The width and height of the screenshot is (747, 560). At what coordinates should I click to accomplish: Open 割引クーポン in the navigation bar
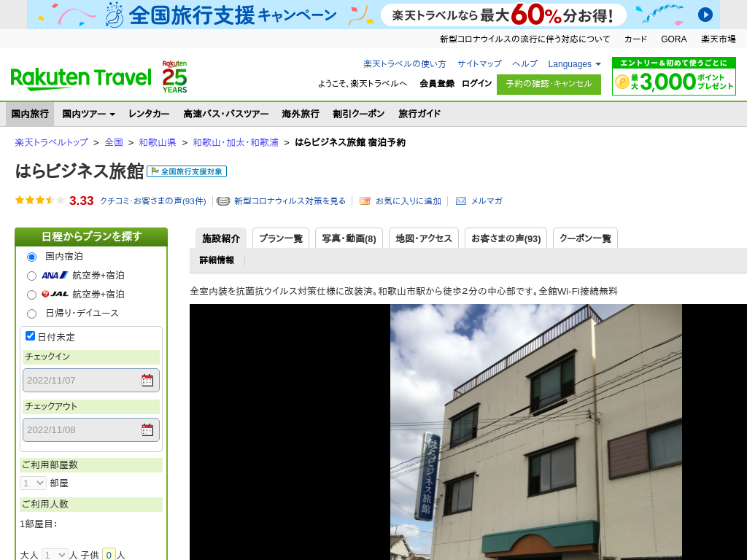(359, 114)
